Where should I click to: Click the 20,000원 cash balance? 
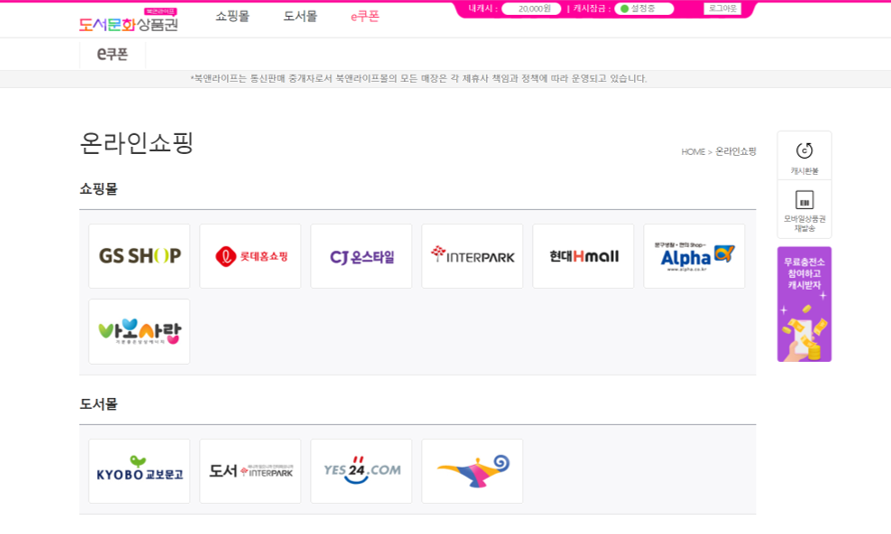click(531, 9)
